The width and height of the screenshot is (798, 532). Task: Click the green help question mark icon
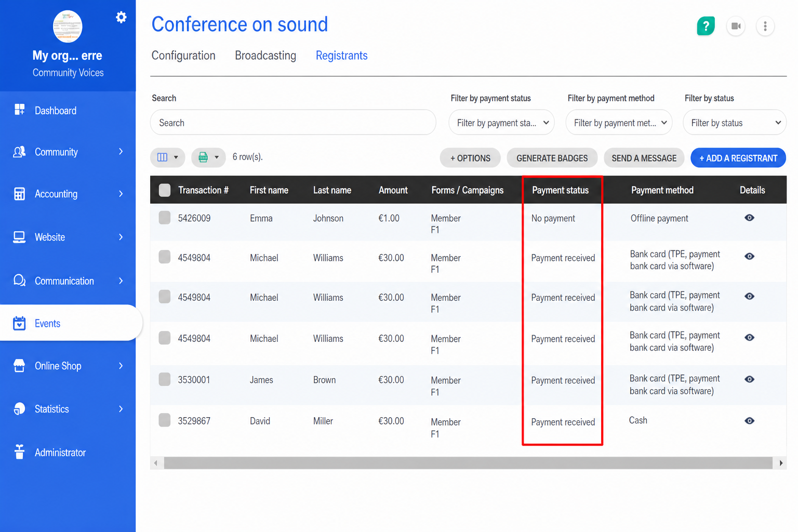click(706, 26)
